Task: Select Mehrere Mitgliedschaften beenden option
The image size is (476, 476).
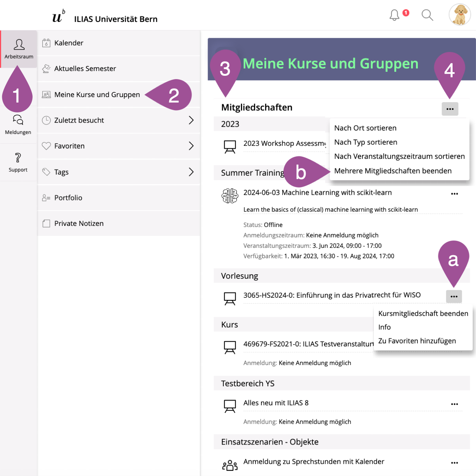Action: click(393, 171)
